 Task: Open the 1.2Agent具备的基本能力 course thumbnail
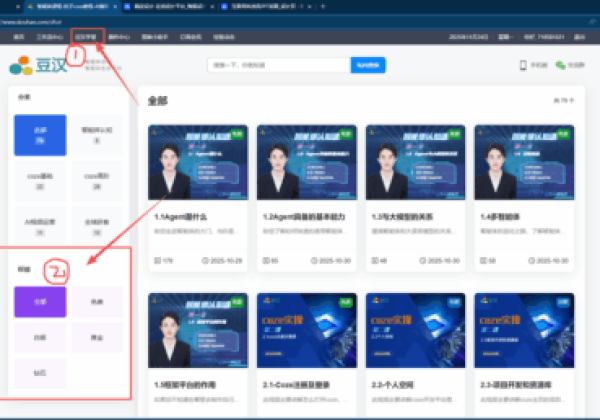tap(307, 162)
